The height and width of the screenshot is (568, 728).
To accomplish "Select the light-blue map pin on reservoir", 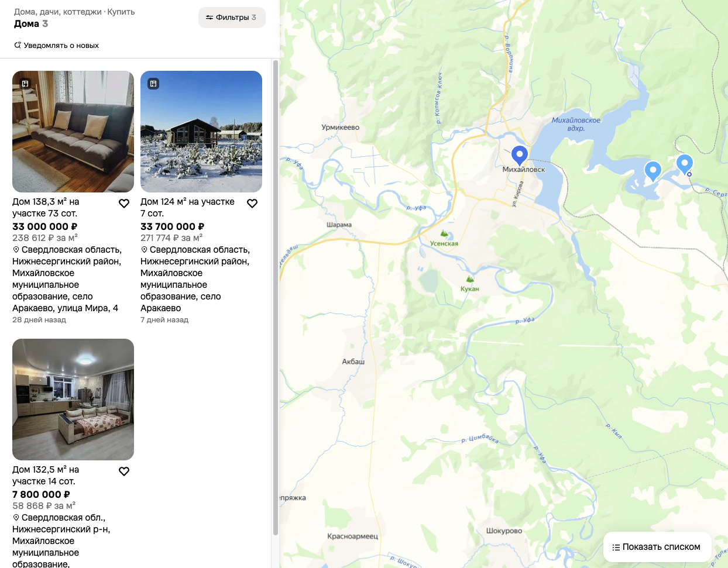I will [653, 171].
